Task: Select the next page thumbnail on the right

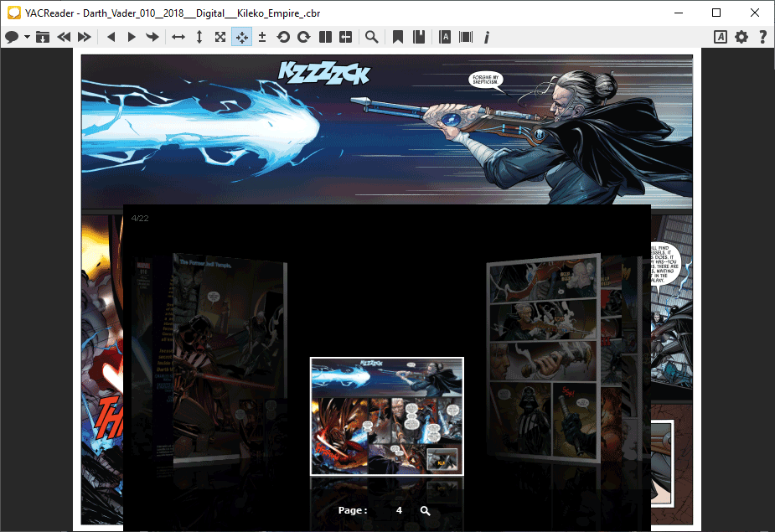Action: point(544,359)
